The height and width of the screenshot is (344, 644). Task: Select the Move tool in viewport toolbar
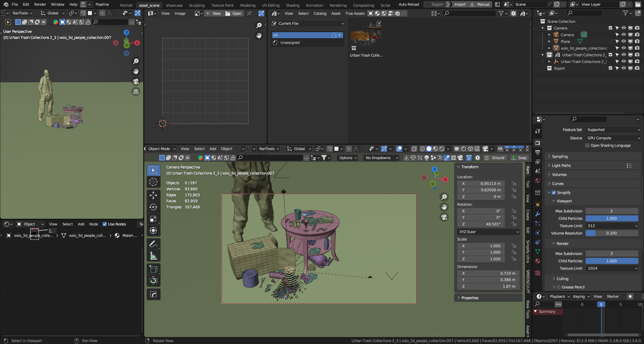(x=153, y=195)
